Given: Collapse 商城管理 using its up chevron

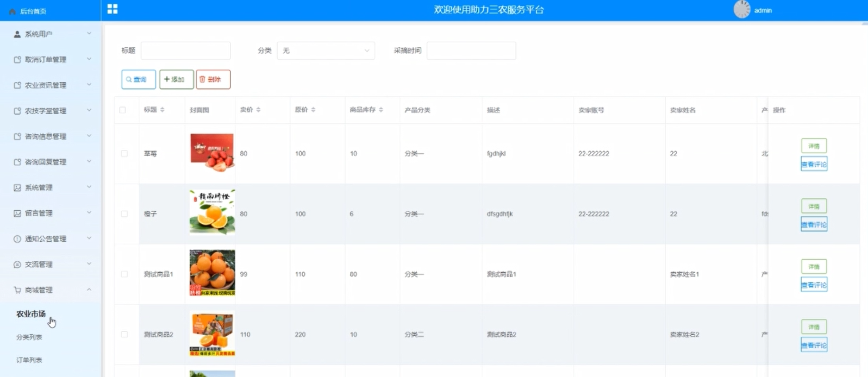Looking at the screenshot, I should tap(89, 290).
